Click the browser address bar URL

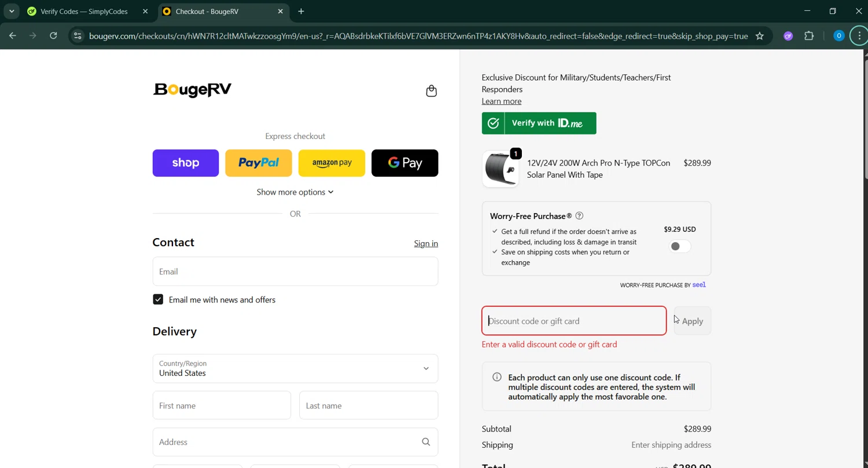point(418,36)
